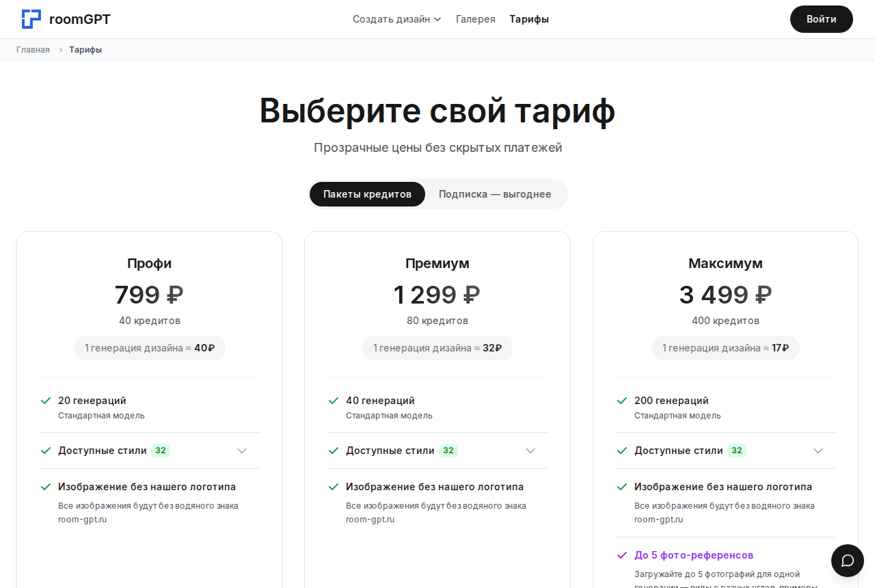
Task: Click the 200 генераций feature text
Action: (671, 401)
